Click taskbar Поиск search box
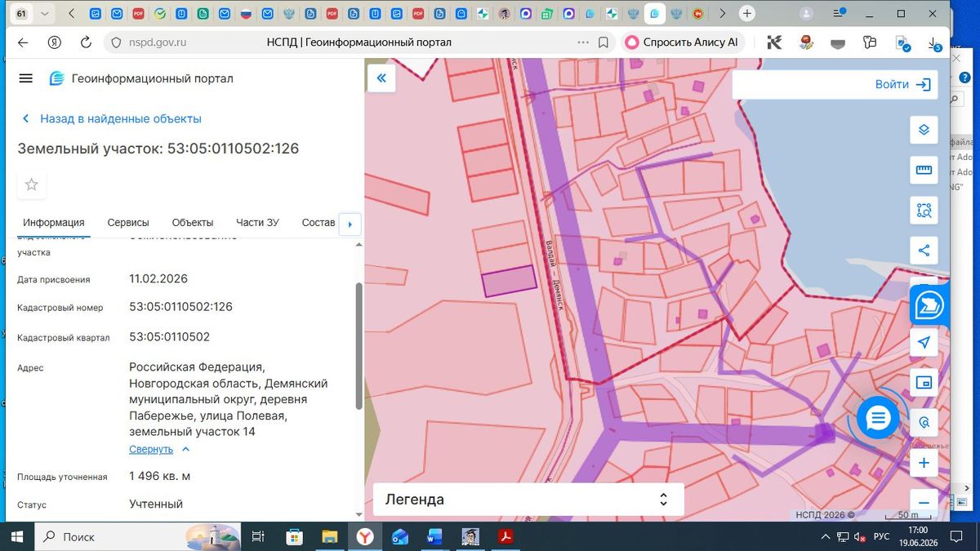This screenshot has height=551, width=980. [x=138, y=536]
